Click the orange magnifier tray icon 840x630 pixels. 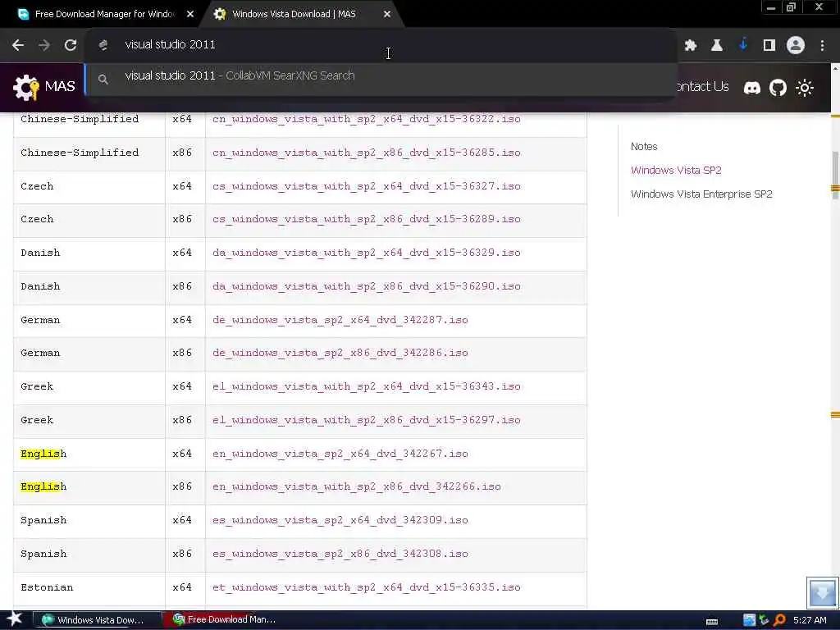coord(779,620)
